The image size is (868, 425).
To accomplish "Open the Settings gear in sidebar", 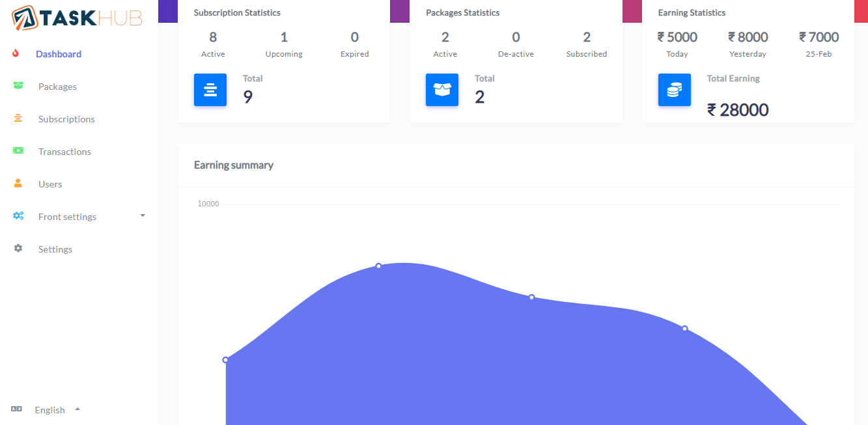I will [18, 248].
